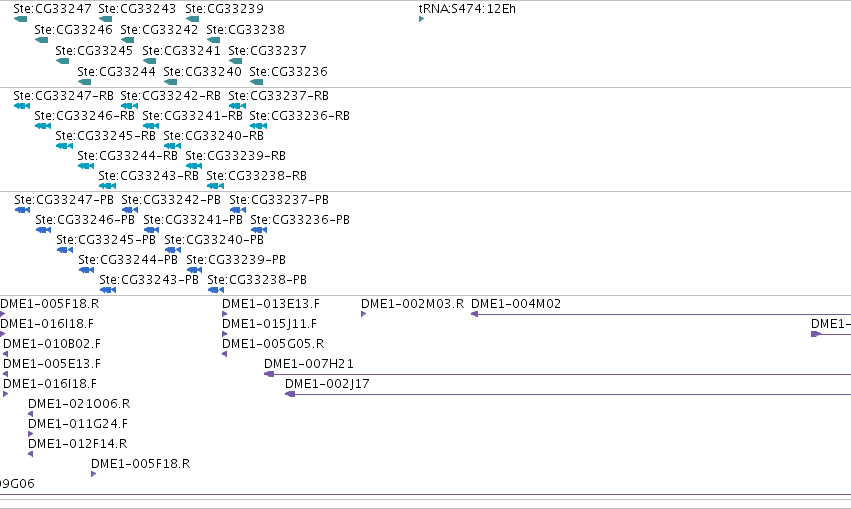Select the Ste:CG33244 gene feature
The height and width of the screenshot is (509, 851).
[84, 82]
